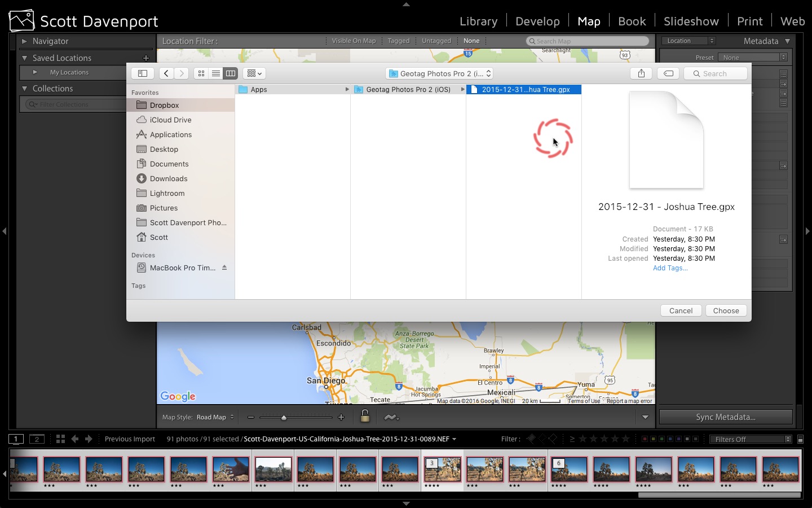The width and height of the screenshot is (812, 508).
Task: Adjust the map zoom slider handle
Action: (284, 418)
